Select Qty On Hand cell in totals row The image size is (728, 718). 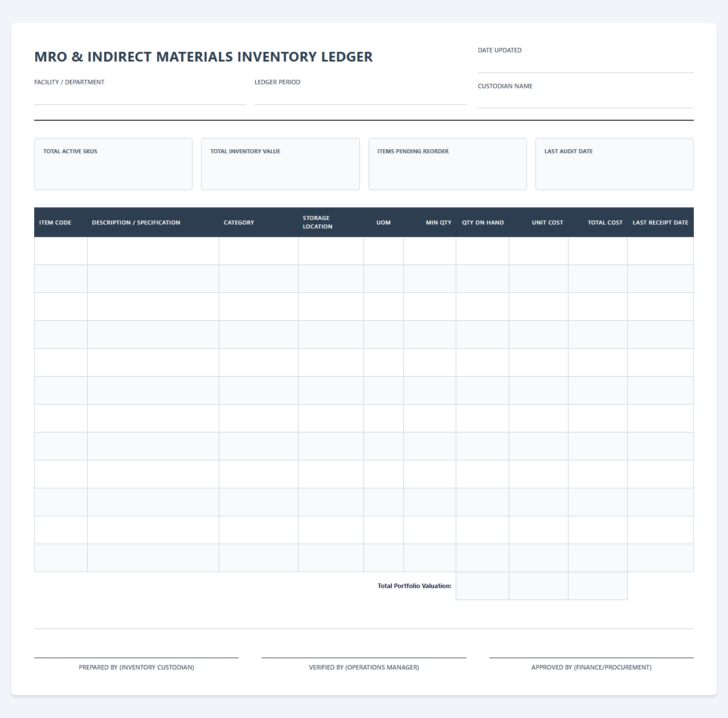tap(482, 586)
